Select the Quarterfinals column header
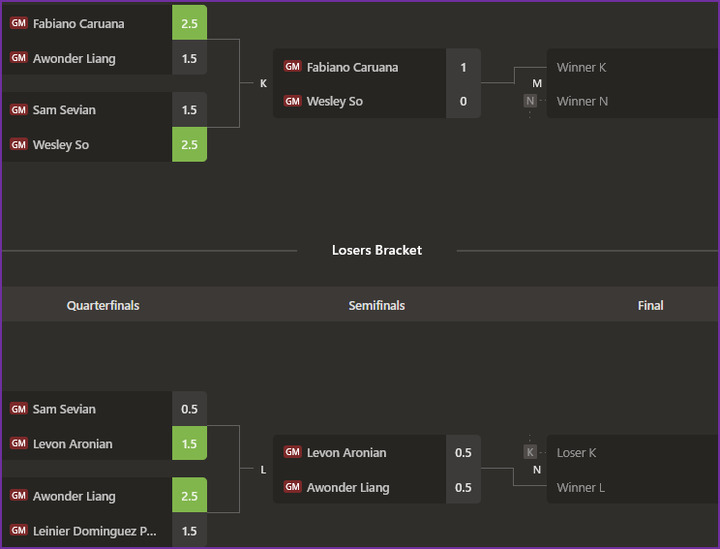The height and width of the screenshot is (549, 720). click(103, 305)
